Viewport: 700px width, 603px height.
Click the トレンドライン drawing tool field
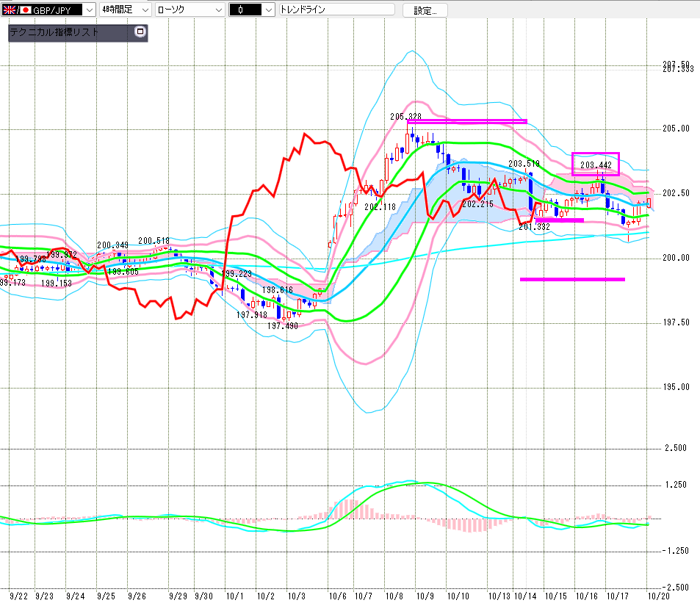[x=336, y=10]
